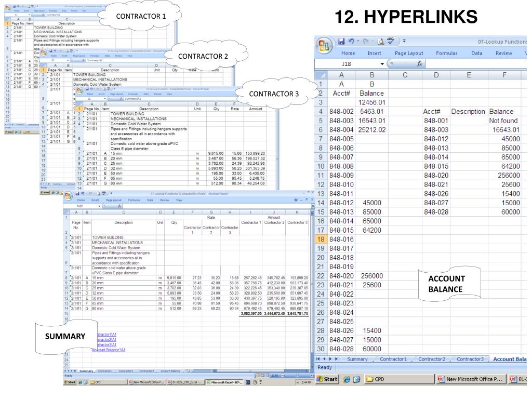The image size is (532, 399).
Task: Open Microsoft Excel taskbar button, Summary window
Action: [224, 382]
